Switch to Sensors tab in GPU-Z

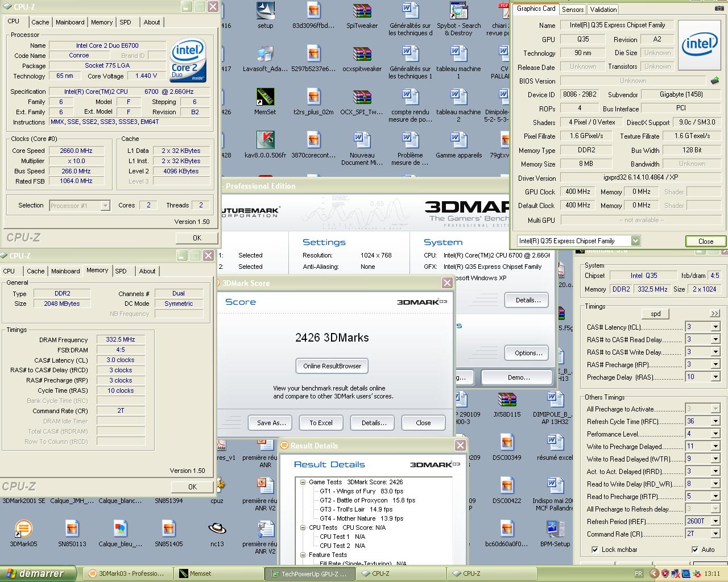[x=573, y=10]
